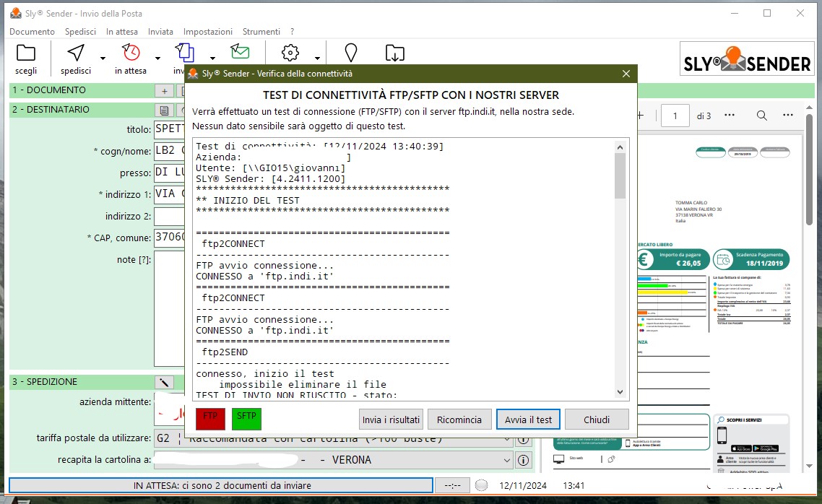The image size is (822, 504).
Task: Click the Invia i risultati button
Action: [391, 420]
